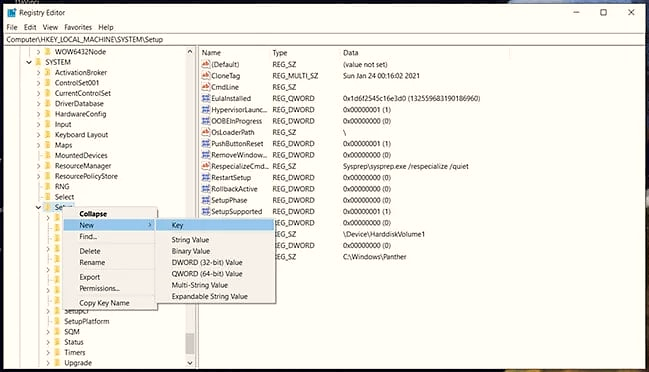Click the EulaInstalled binary value icon

tap(206, 98)
